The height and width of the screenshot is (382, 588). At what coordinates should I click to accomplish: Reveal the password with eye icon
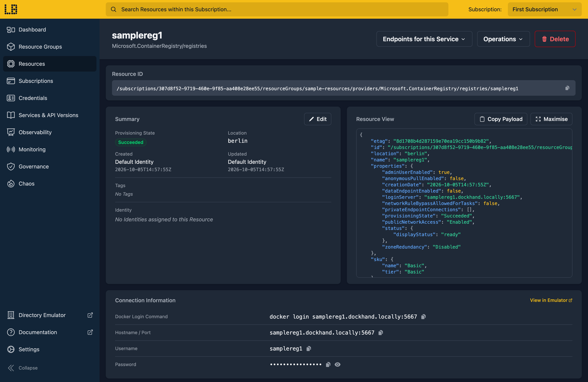point(338,364)
